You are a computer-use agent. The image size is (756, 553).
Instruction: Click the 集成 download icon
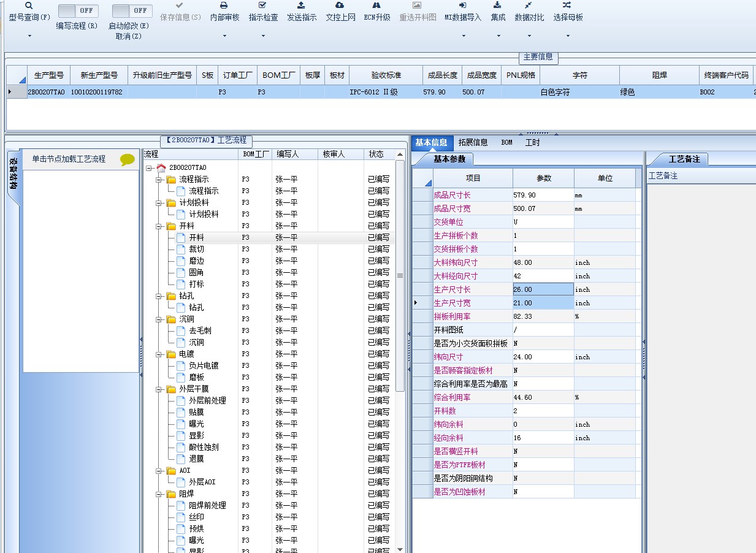[x=498, y=5]
